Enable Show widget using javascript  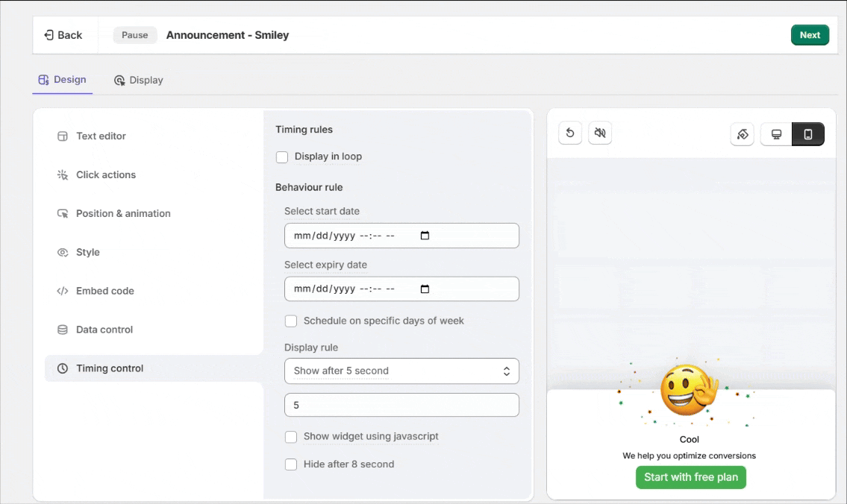291,437
